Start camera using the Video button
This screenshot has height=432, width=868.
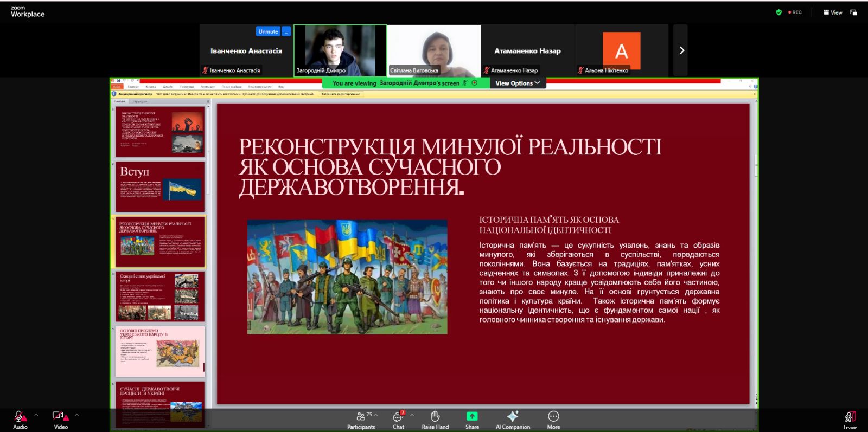(61, 420)
